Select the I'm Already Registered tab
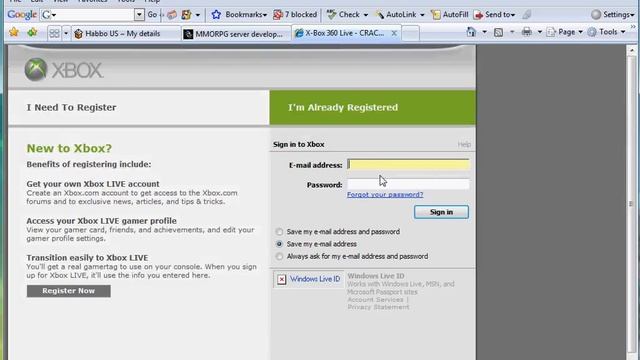 coord(373,108)
